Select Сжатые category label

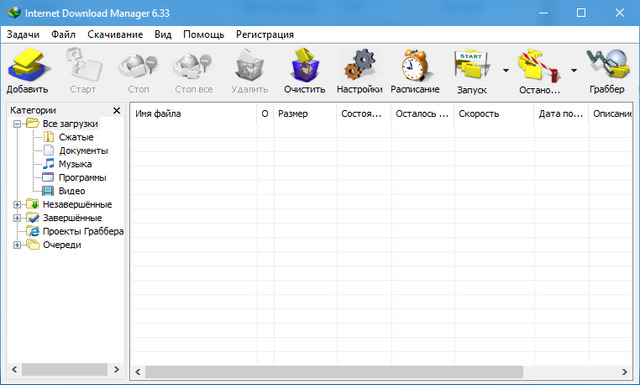click(76, 137)
